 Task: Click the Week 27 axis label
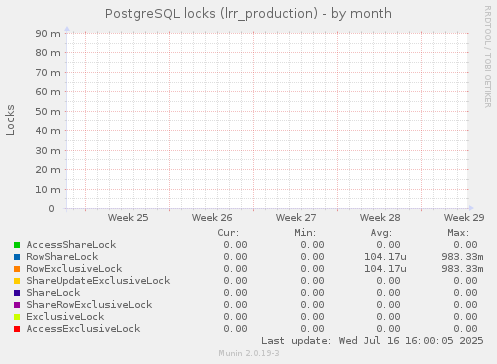[x=296, y=218]
